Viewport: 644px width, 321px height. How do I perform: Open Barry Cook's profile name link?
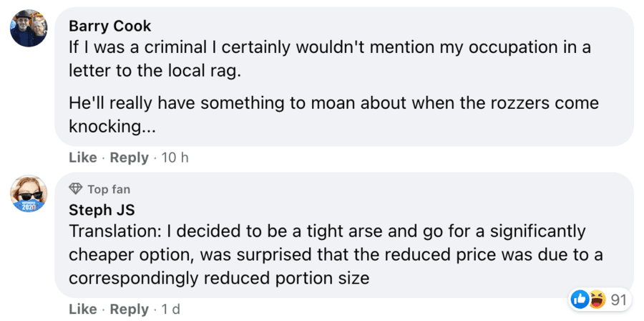109,26
